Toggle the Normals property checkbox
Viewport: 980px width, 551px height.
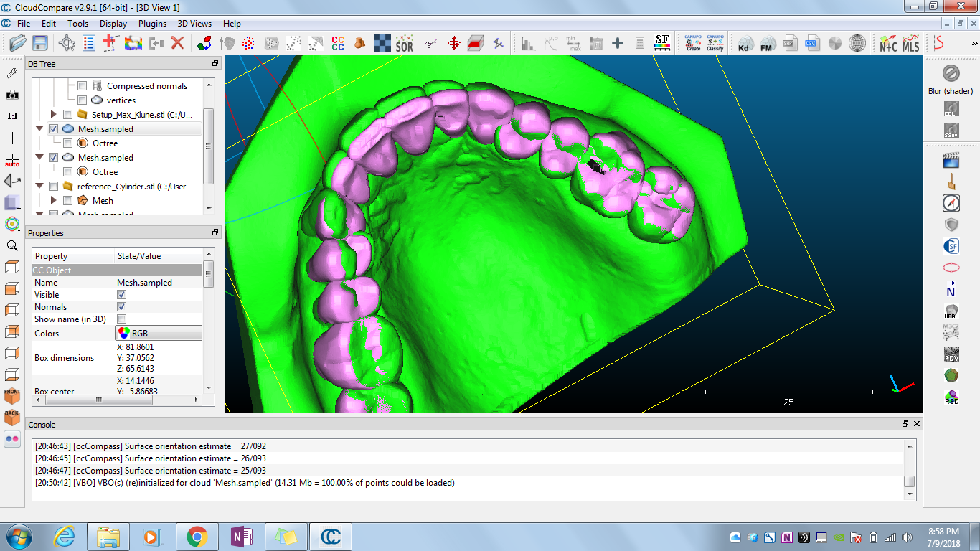(x=122, y=307)
